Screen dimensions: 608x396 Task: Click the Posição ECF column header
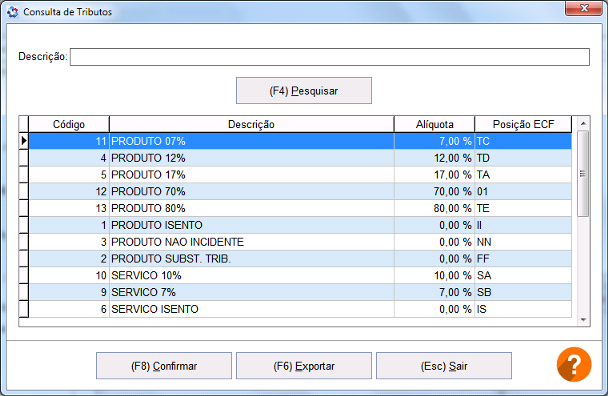pyautogui.click(x=523, y=125)
